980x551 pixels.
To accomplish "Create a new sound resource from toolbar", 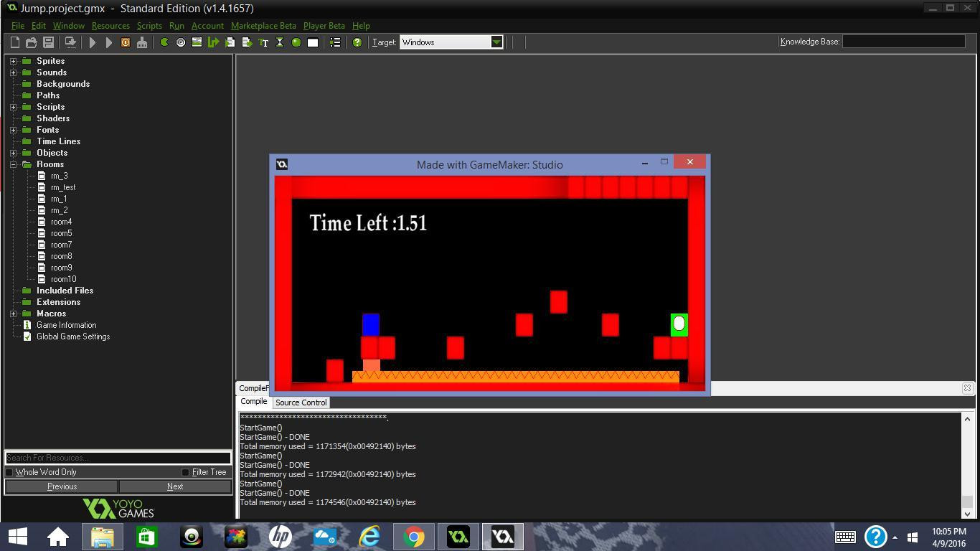I will (x=181, y=42).
